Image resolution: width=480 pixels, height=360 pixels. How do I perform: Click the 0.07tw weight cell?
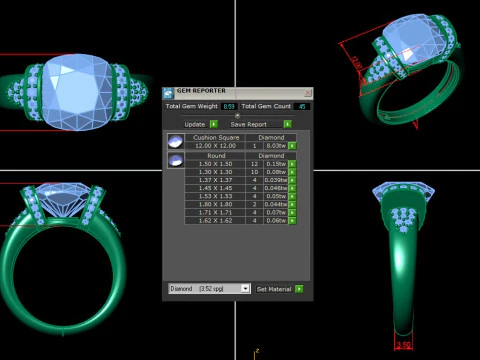276,212
